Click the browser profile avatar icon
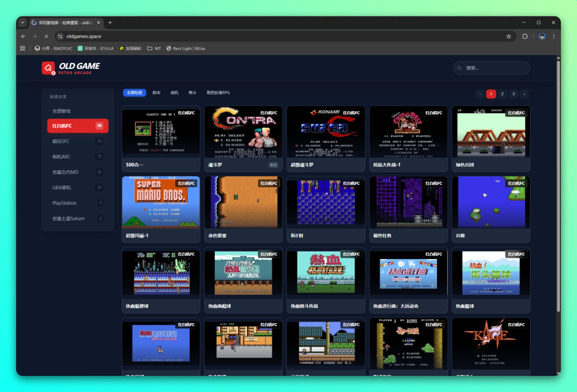 click(x=542, y=36)
